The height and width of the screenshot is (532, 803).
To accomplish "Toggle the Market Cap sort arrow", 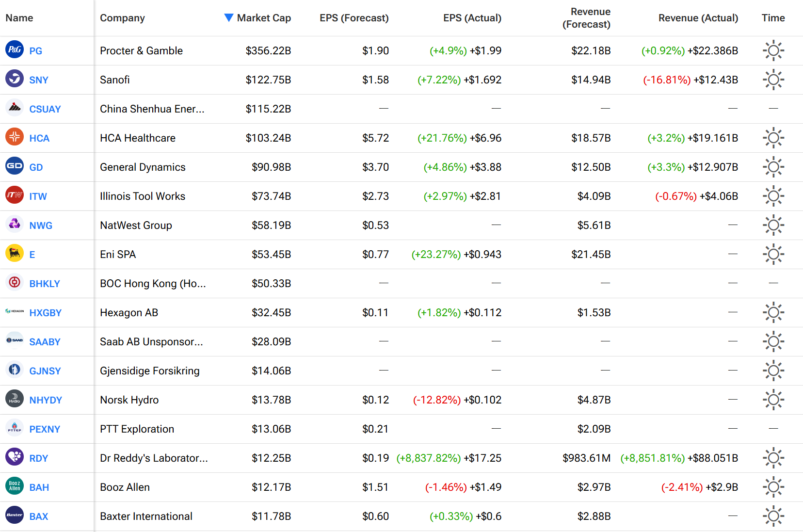I will [x=229, y=17].
